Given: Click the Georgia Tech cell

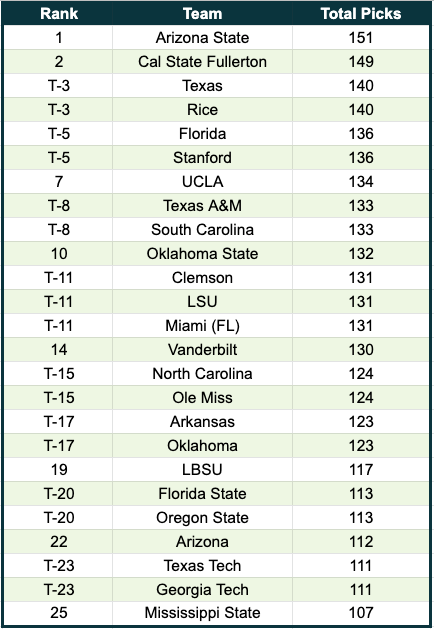Looking at the screenshot, I should click(x=202, y=590).
